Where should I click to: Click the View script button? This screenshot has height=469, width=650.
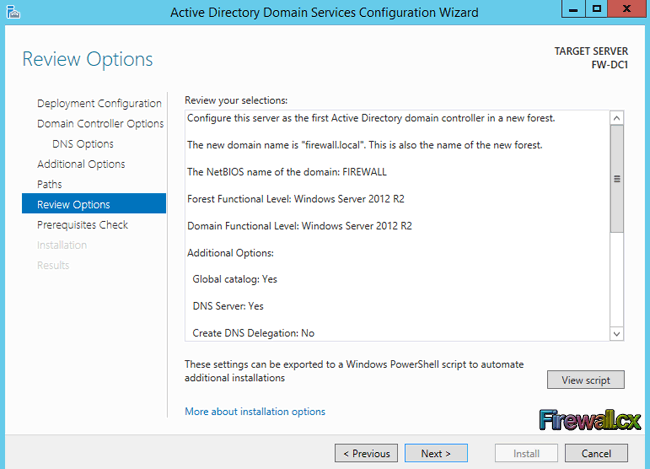click(586, 380)
